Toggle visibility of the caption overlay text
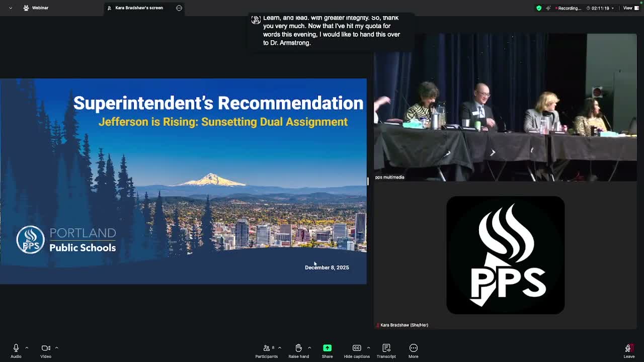This screenshot has height=362, width=644. 256,19
